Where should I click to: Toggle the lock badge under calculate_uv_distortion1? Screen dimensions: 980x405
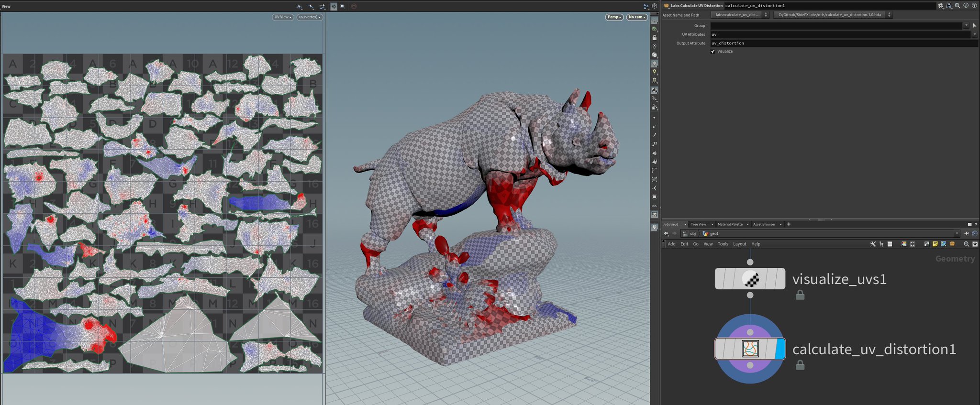[x=800, y=365]
